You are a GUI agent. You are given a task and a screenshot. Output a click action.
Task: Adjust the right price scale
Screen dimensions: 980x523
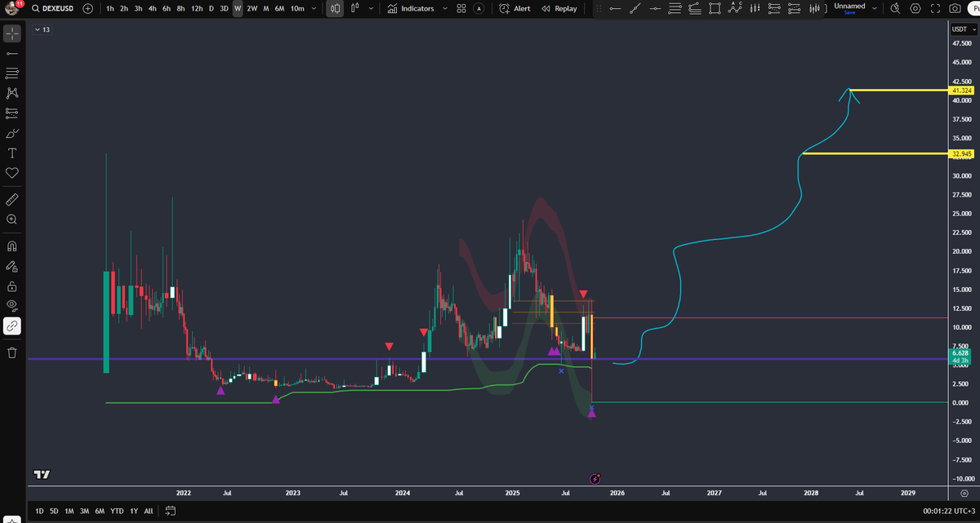point(962,245)
